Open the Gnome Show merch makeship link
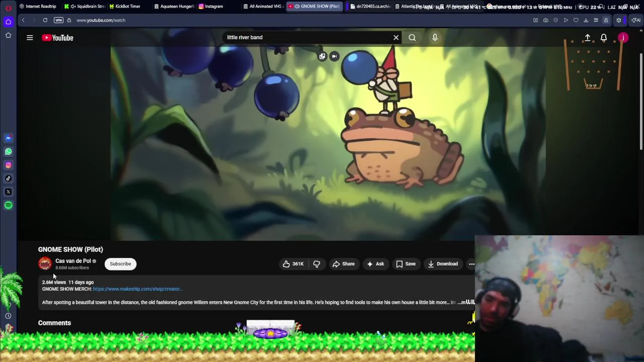This screenshot has width=644, height=362. pyautogui.click(x=137, y=289)
